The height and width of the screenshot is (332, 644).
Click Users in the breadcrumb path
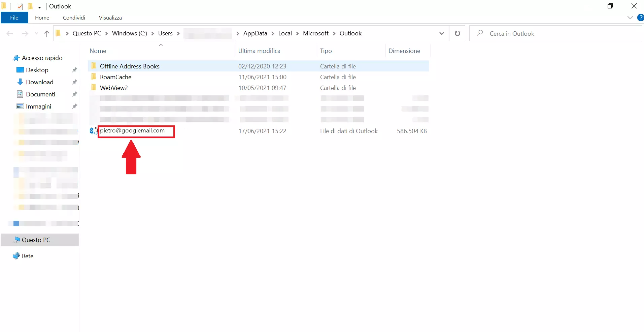click(x=165, y=33)
